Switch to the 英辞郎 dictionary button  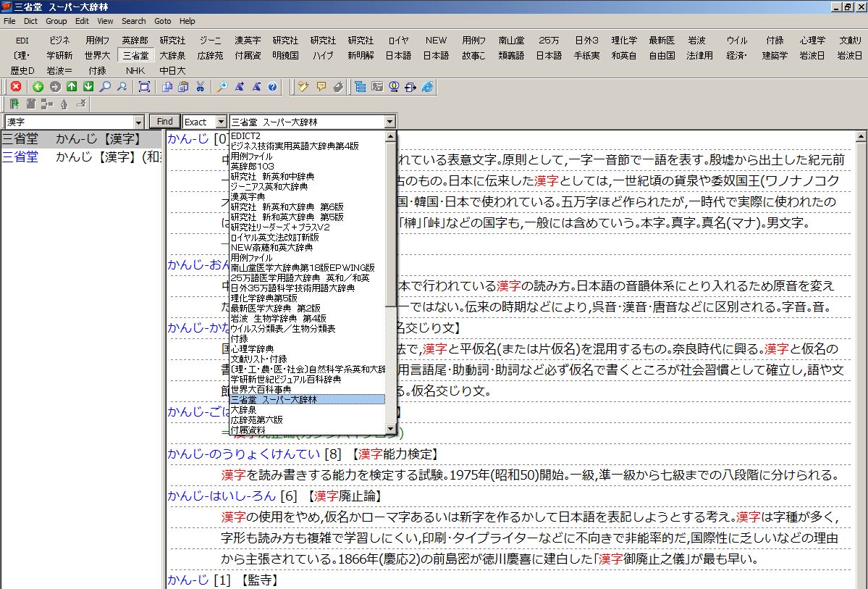pos(135,41)
